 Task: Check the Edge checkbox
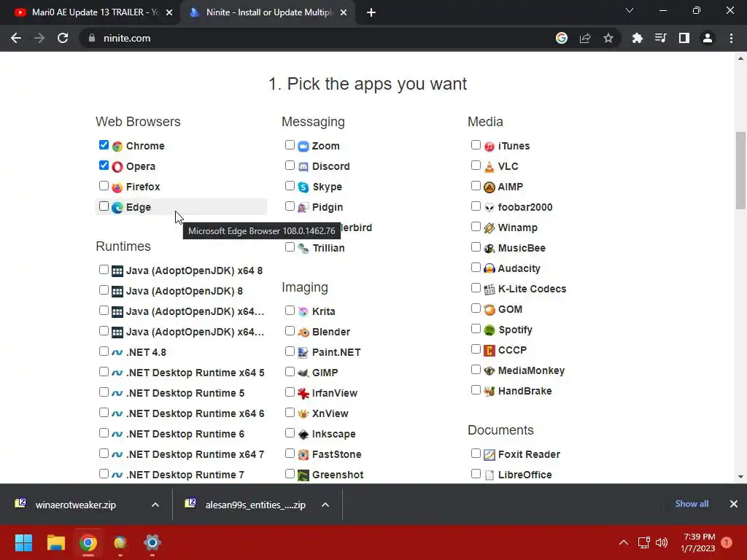pyautogui.click(x=104, y=206)
